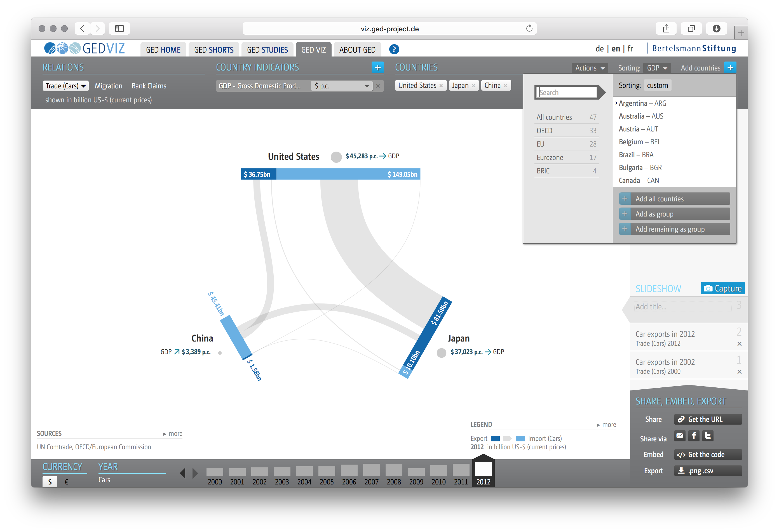Open the GED STUDIES tab
Screen dimensions: 779x532
point(267,50)
